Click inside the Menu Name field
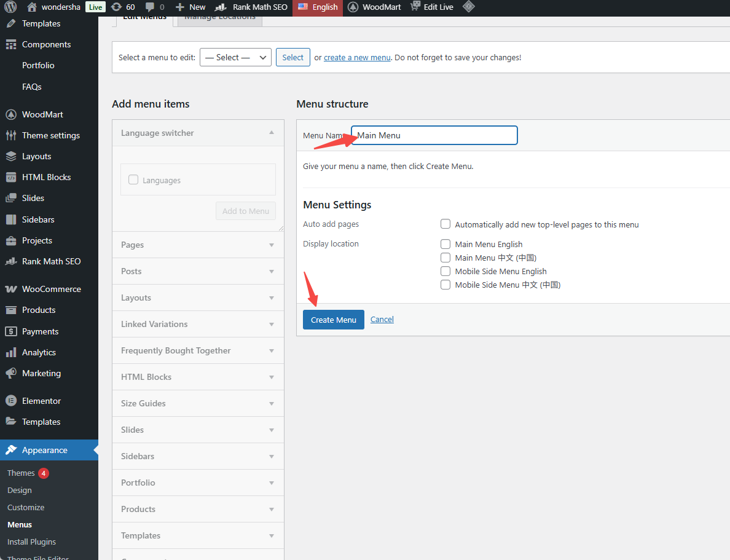The width and height of the screenshot is (730, 560). point(433,135)
